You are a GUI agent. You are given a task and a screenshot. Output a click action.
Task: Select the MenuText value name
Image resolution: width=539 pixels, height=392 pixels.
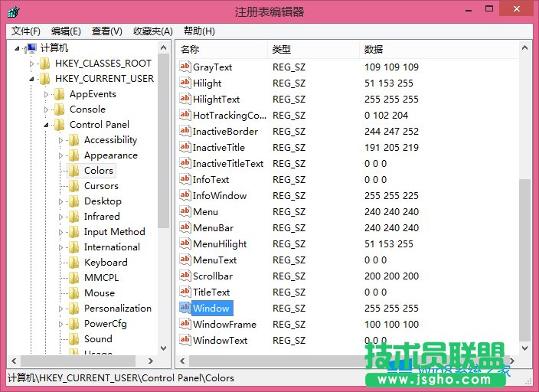pyautogui.click(x=215, y=260)
